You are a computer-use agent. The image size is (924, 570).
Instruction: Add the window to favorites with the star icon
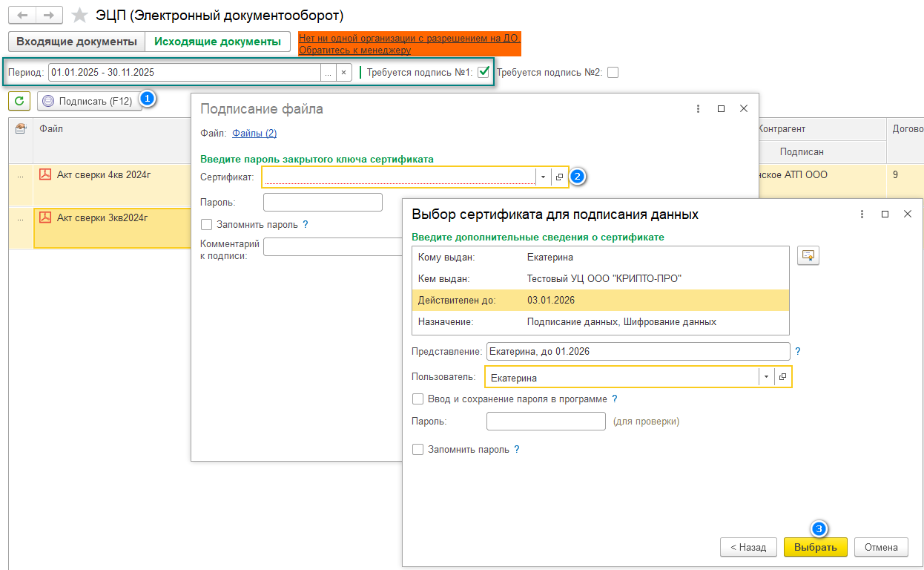coord(79,16)
